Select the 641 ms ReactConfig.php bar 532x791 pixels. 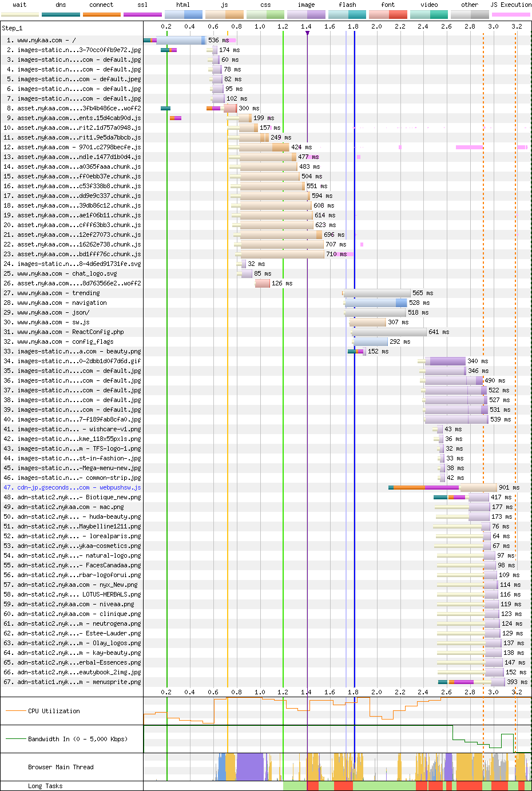(x=389, y=332)
